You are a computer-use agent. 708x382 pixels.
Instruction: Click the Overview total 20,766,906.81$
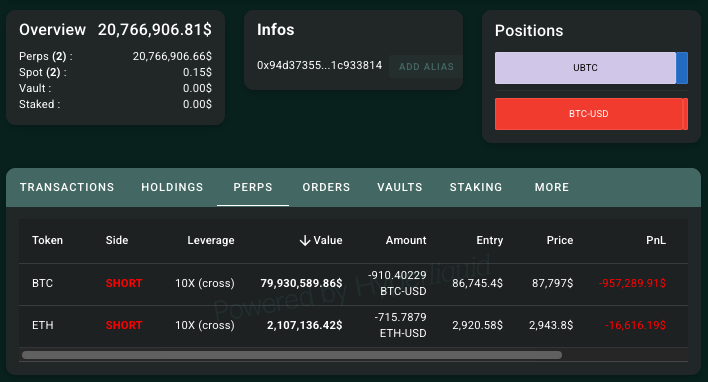155,30
